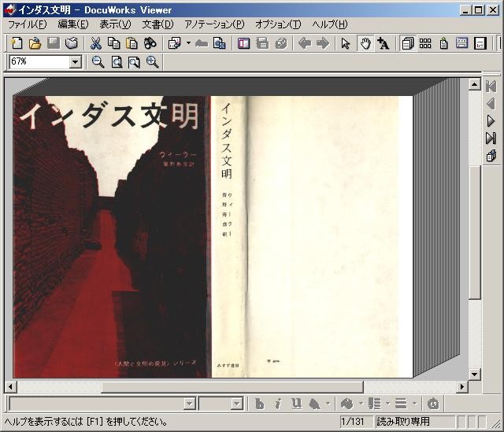Switch to stacked pages view icon
The height and width of the screenshot is (432, 504).
(x=408, y=43)
